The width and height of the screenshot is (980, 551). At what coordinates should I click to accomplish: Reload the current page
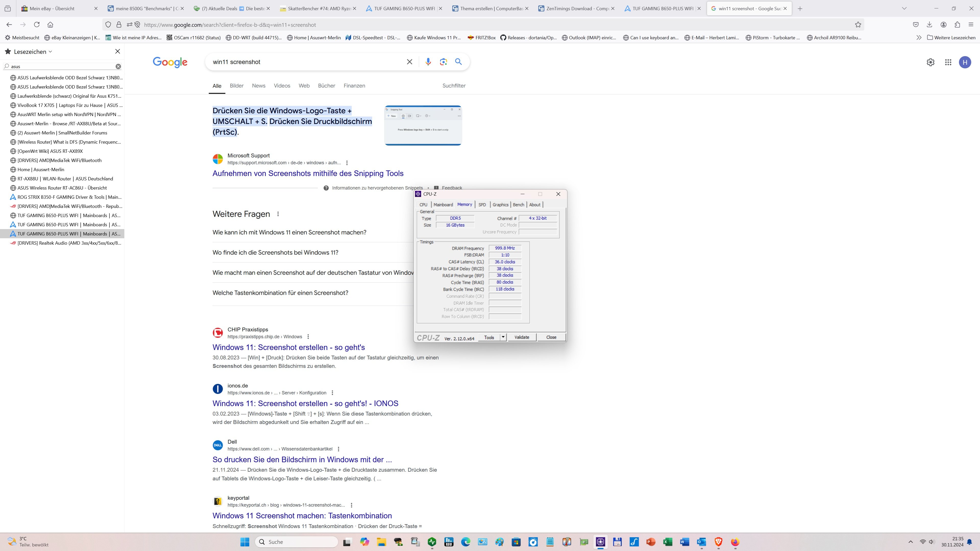tap(36, 25)
